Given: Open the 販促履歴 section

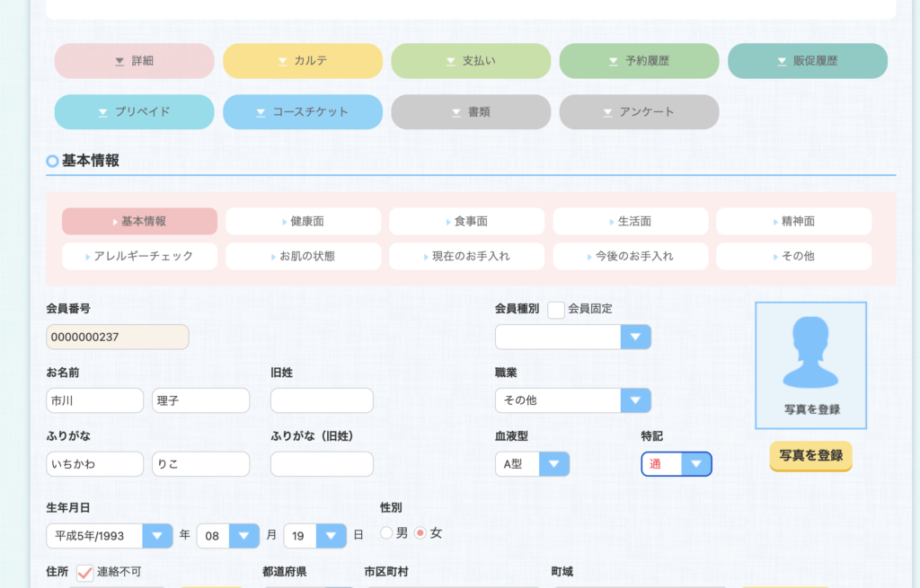Looking at the screenshot, I should pyautogui.click(x=807, y=61).
